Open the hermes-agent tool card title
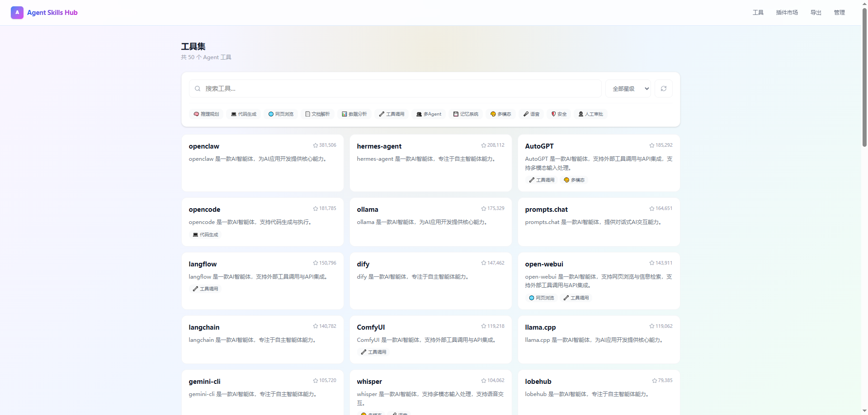Viewport: 868px width, 415px height. tap(379, 146)
